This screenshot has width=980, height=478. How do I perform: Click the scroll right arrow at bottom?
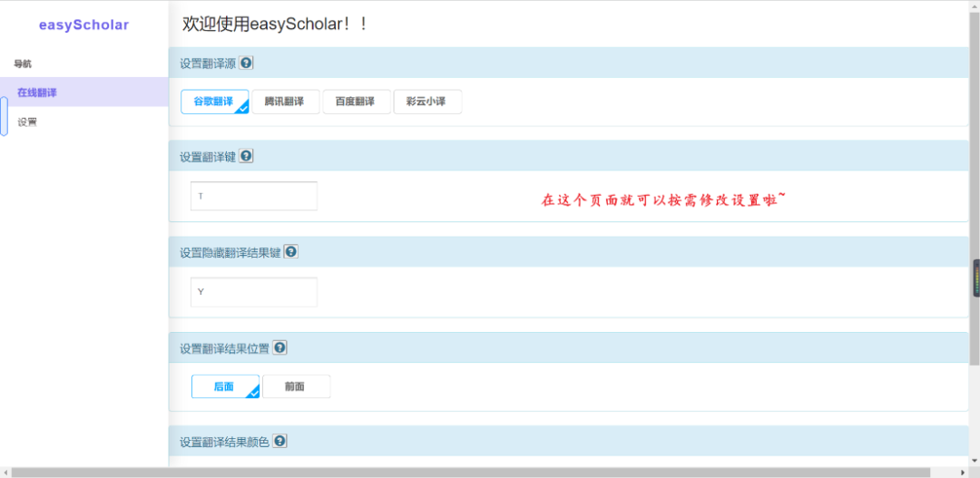click(x=963, y=473)
